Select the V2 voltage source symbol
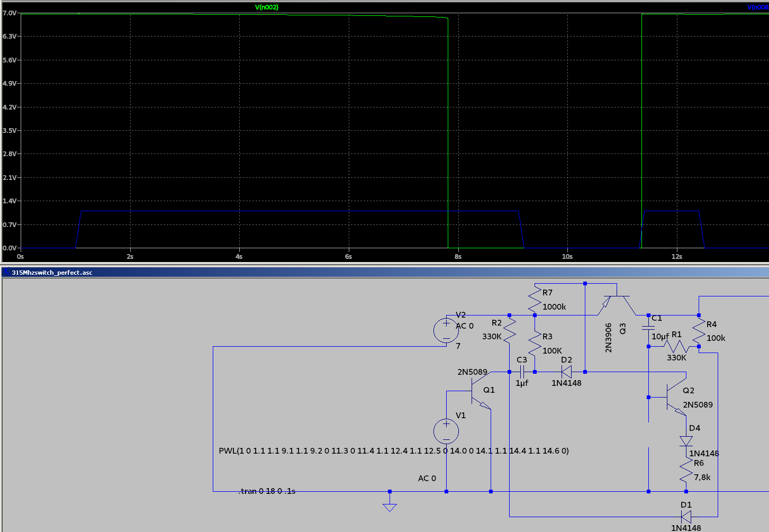The image size is (769, 532). click(446, 330)
